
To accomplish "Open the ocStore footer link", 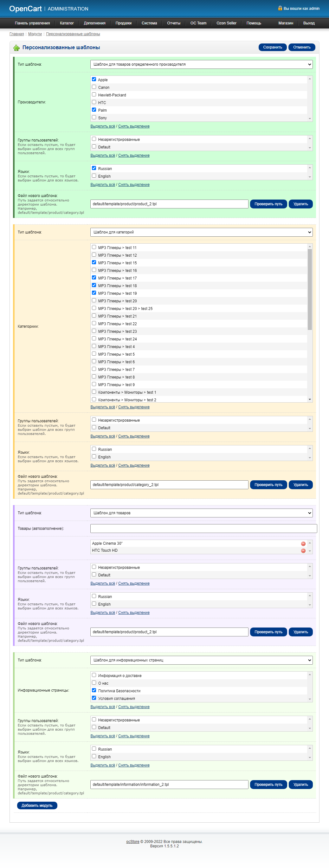I will click(x=133, y=842).
